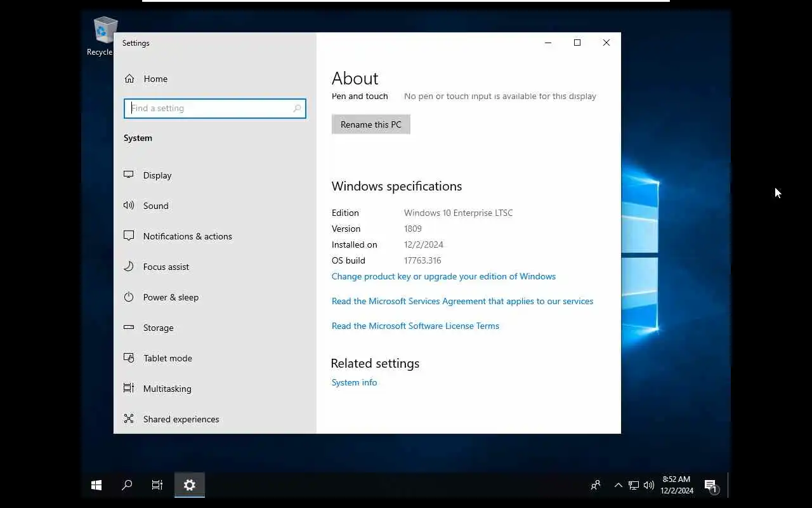Open the clock showing 8:52 AM
The height and width of the screenshot is (508, 812).
point(676,485)
